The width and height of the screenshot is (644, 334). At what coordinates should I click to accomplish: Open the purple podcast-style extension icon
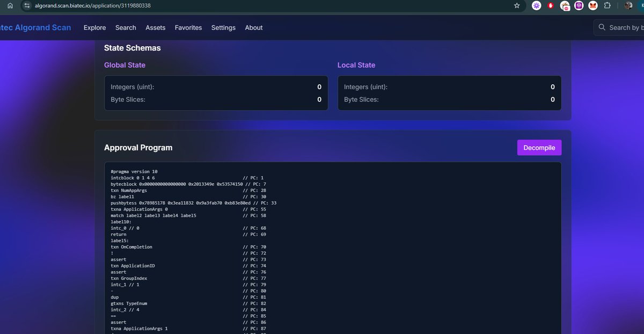coord(579,5)
